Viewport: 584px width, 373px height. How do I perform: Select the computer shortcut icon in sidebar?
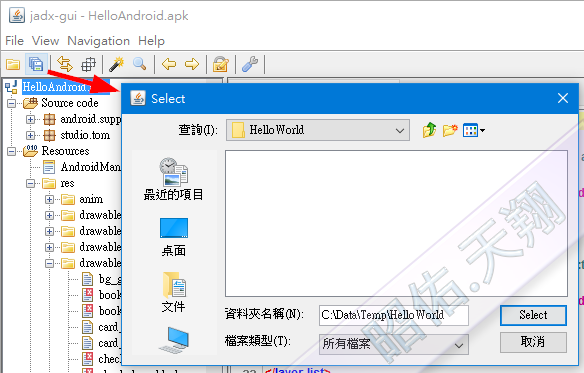[x=174, y=340]
